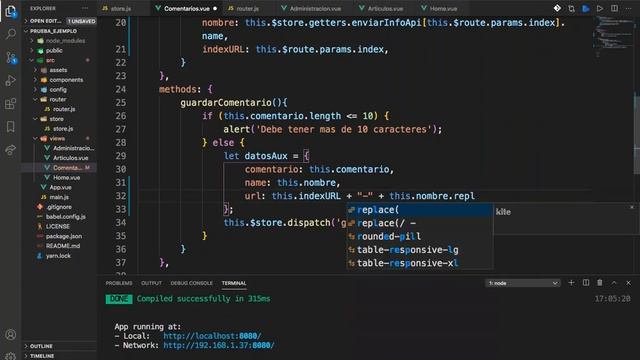Click the blue run icon in editor toolbar
Viewport: 640px width, 360px height.
[x=585, y=8]
